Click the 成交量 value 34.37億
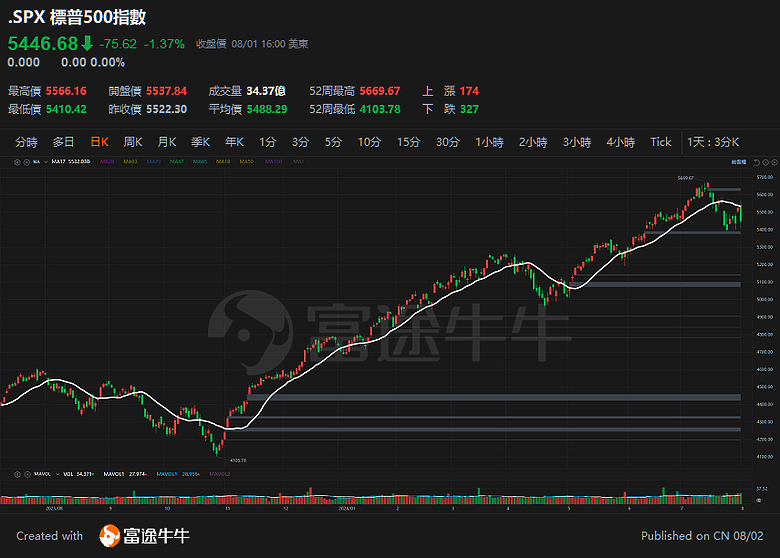 (266, 91)
